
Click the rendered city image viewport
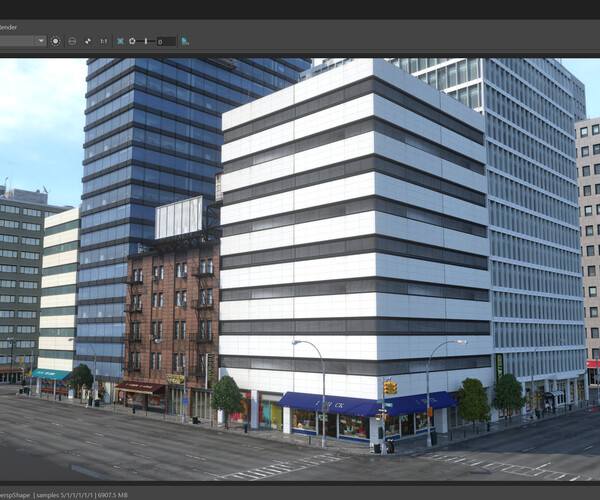click(x=300, y=269)
